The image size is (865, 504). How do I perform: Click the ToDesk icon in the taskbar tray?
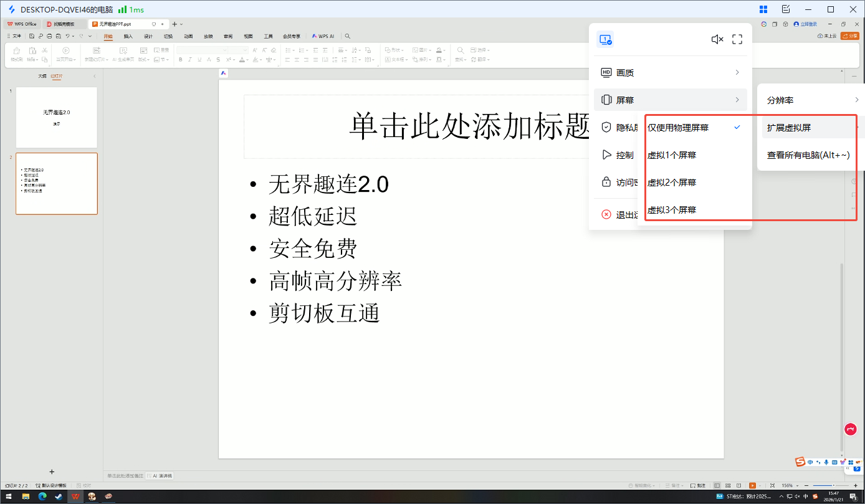click(x=789, y=497)
